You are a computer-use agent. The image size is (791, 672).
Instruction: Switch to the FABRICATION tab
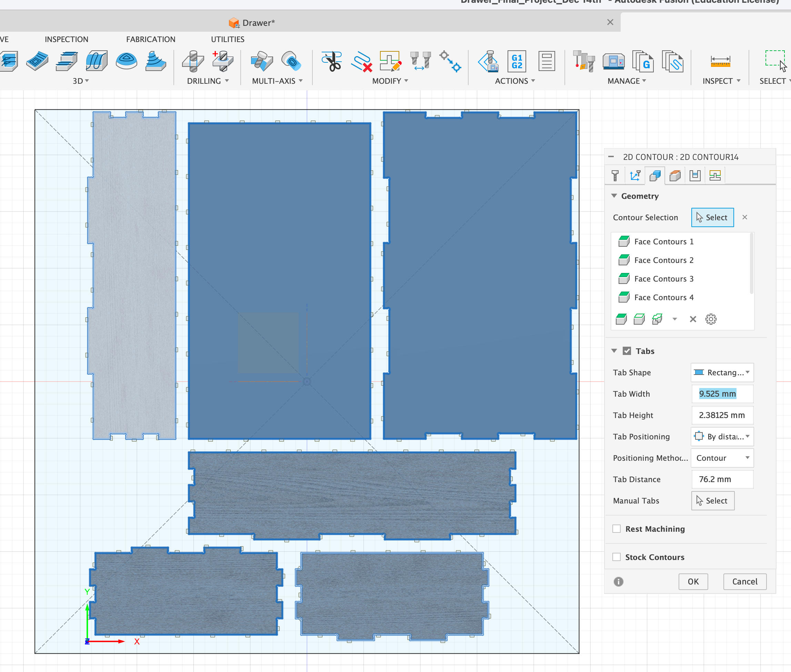point(151,39)
